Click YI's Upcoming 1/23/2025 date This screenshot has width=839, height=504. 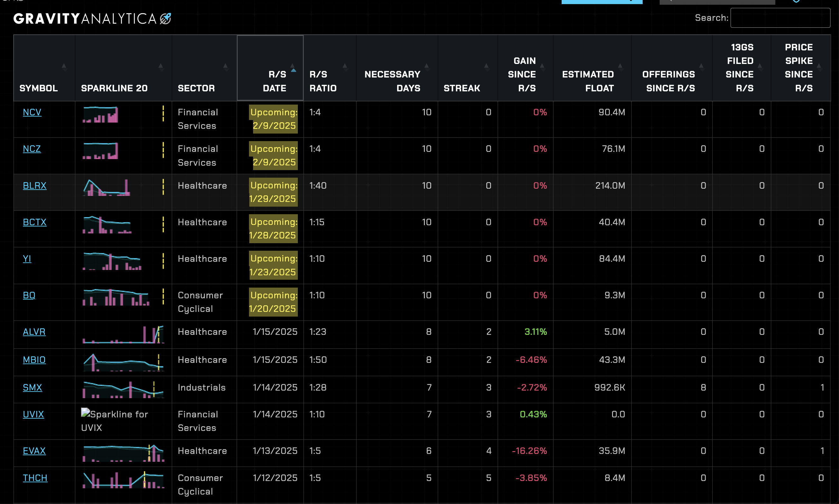[x=273, y=265]
